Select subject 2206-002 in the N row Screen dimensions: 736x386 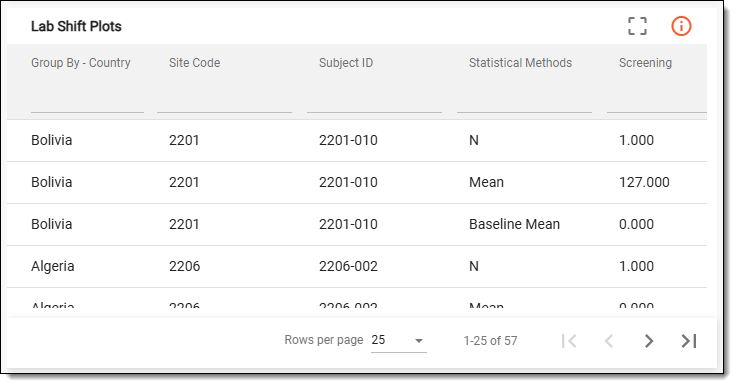click(348, 266)
